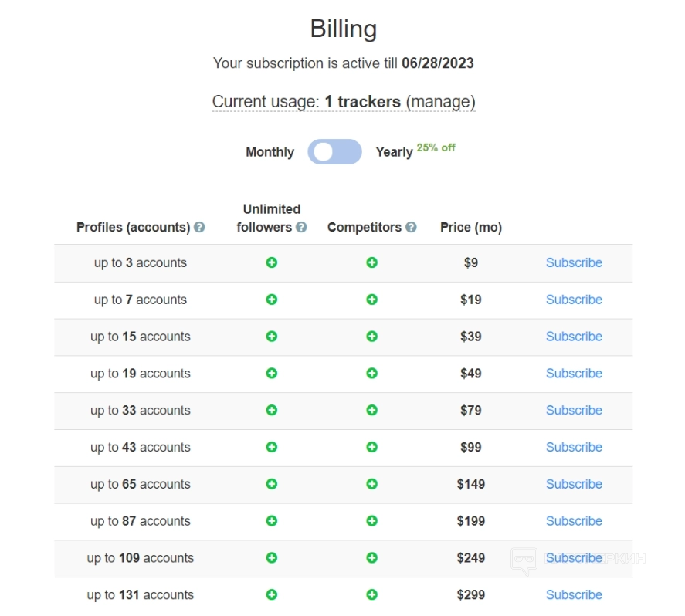Select the Yearly billing label
This screenshot has height=616, width=685.
tap(394, 152)
